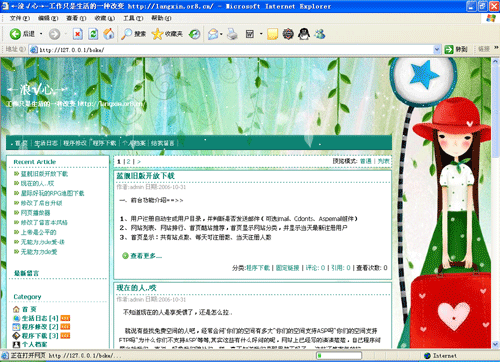500x362 pixels.
Task: Open the 查看 (View) menu
Action: [x=76, y=18]
